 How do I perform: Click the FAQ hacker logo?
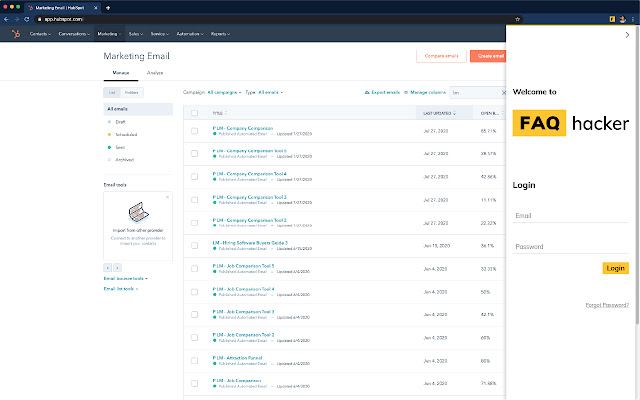[571, 123]
